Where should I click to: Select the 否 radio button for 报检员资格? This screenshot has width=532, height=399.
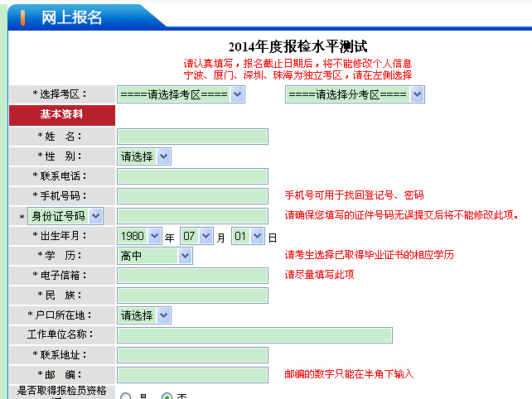point(167,396)
